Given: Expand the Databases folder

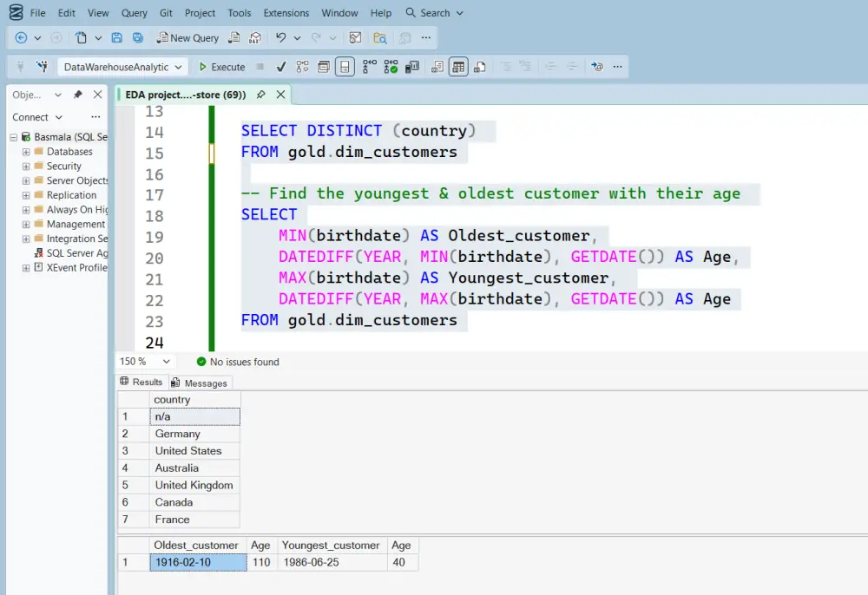Looking at the screenshot, I should (x=26, y=152).
